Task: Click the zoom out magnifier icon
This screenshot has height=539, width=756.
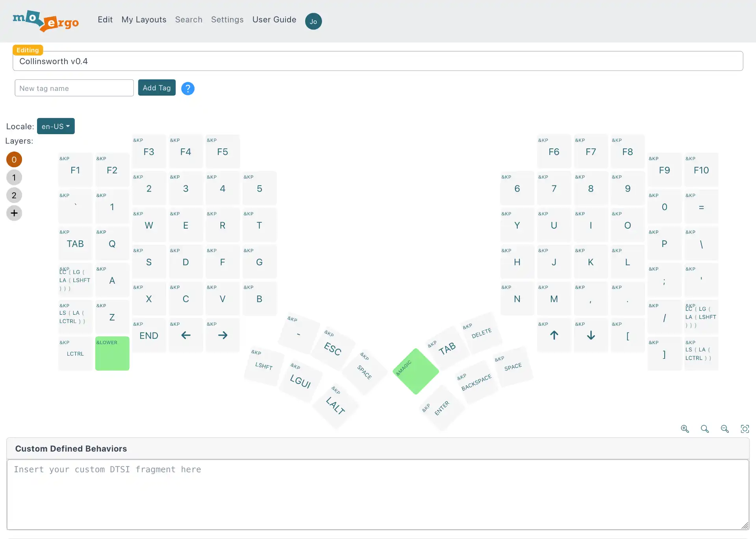Action: pos(724,429)
